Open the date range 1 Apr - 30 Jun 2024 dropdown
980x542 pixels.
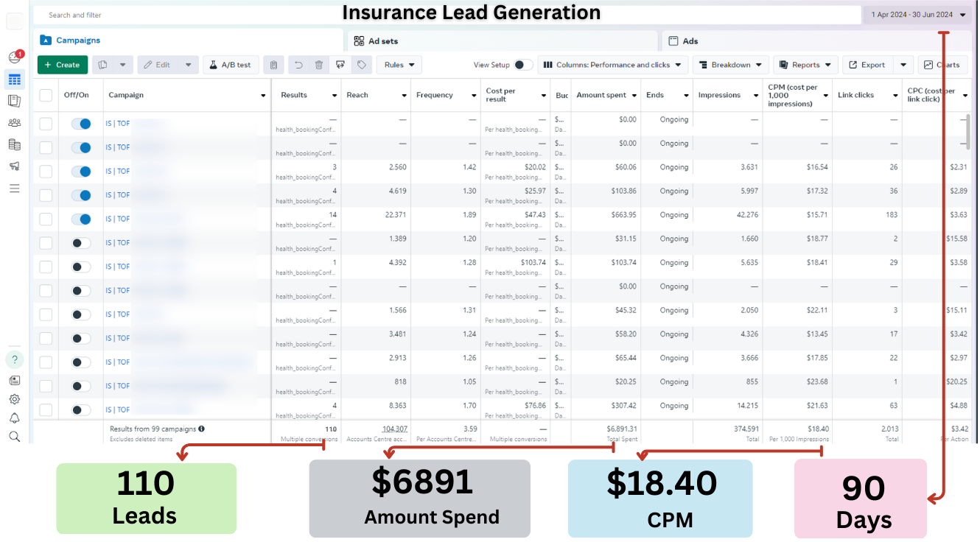click(917, 15)
